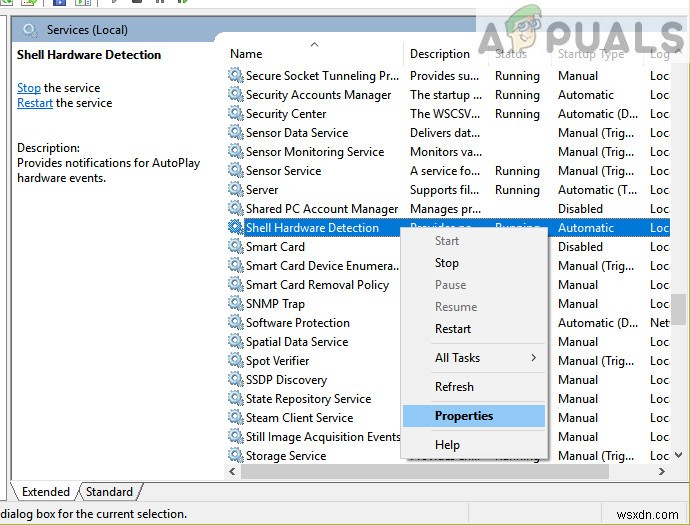The height and width of the screenshot is (525, 690).
Task: Click the vertical scrollbar down arrow
Action: click(x=679, y=455)
